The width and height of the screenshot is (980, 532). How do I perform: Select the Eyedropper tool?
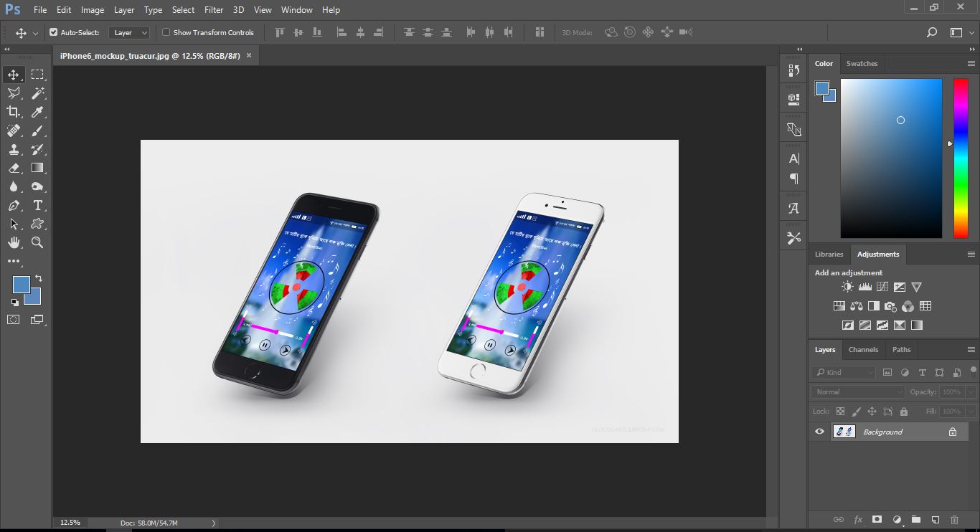tap(38, 111)
